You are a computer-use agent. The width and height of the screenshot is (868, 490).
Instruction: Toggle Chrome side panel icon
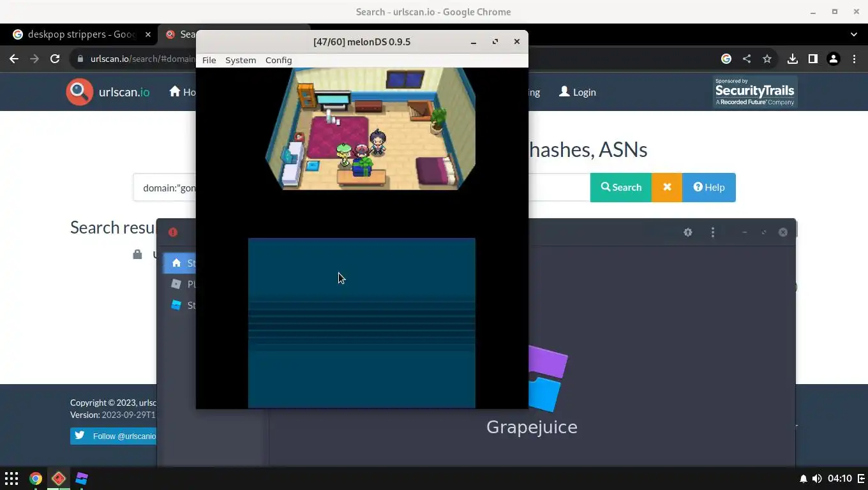pyautogui.click(x=813, y=59)
